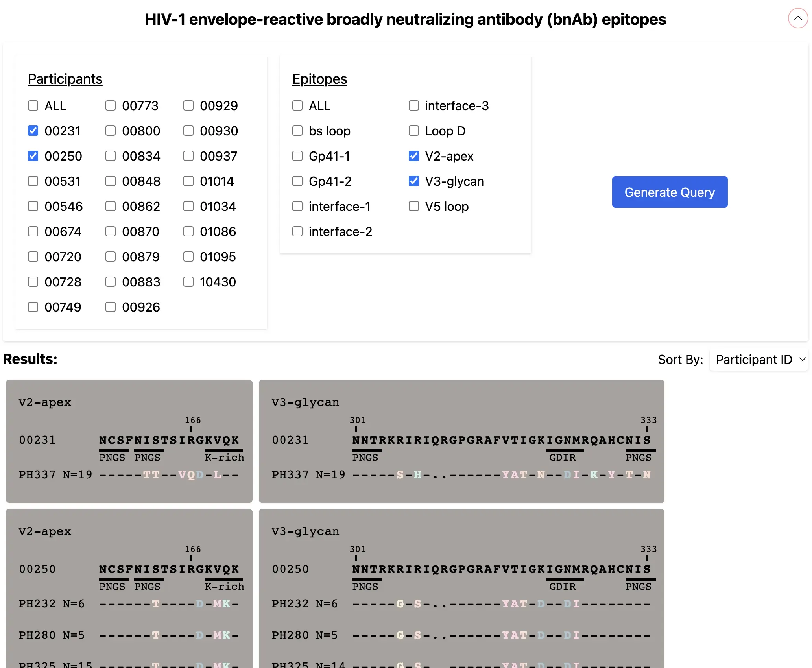
Task: Select participant 00926
Action: [x=110, y=307]
